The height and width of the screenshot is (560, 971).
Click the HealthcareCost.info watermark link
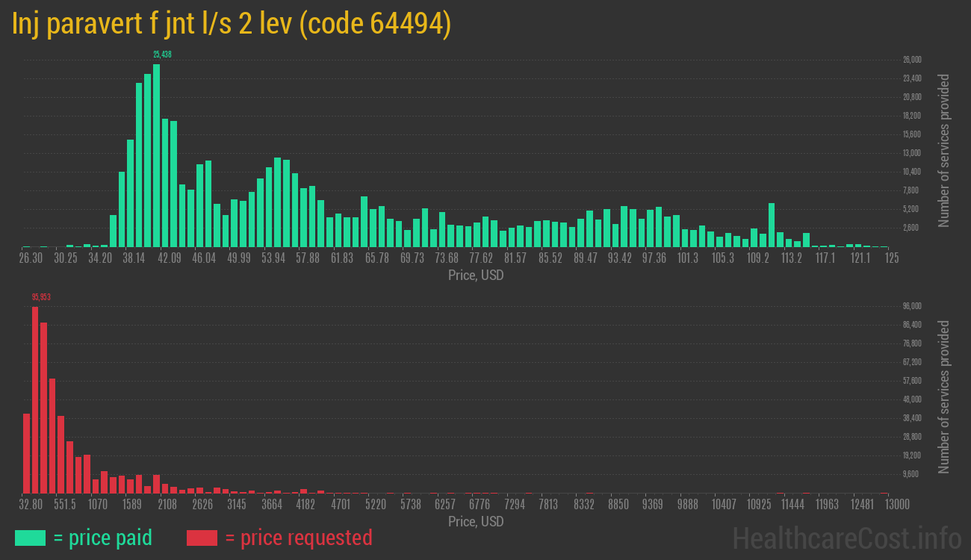point(846,538)
